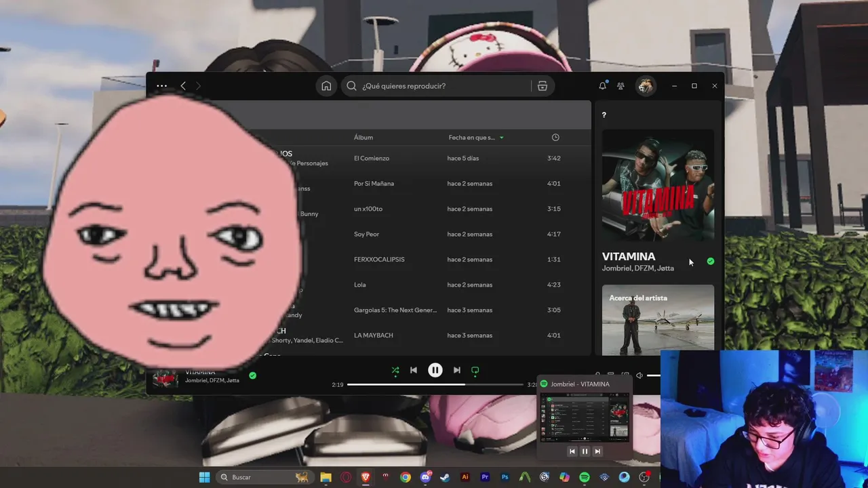Image resolution: width=868 pixels, height=488 pixels.
Task: Go forward with the Spotify forward arrow
Action: pyautogui.click(x=198, y=86)
